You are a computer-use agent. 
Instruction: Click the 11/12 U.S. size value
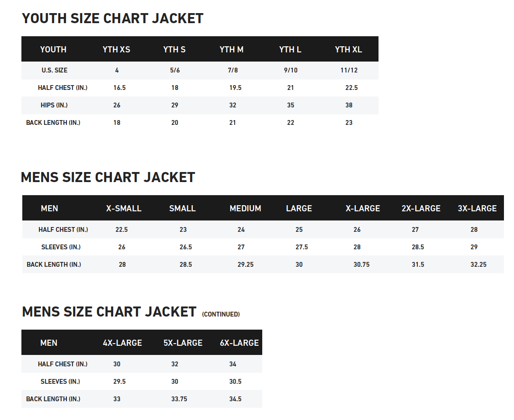(349, 70)
